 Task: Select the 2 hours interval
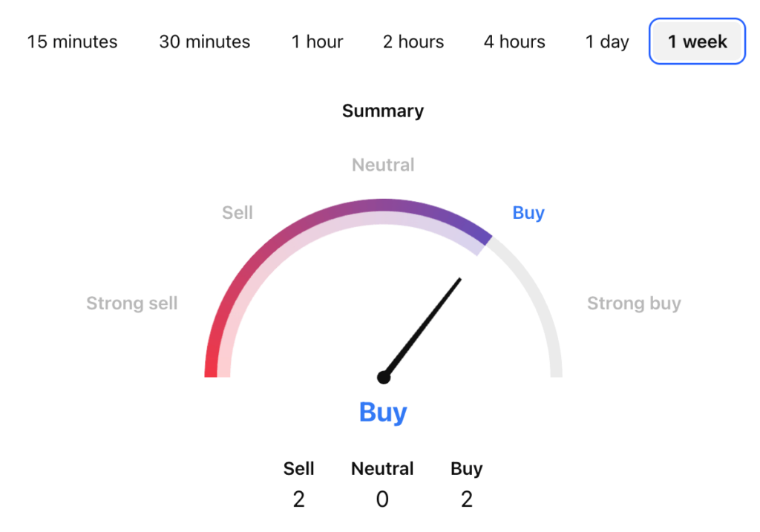pos(413,42)
